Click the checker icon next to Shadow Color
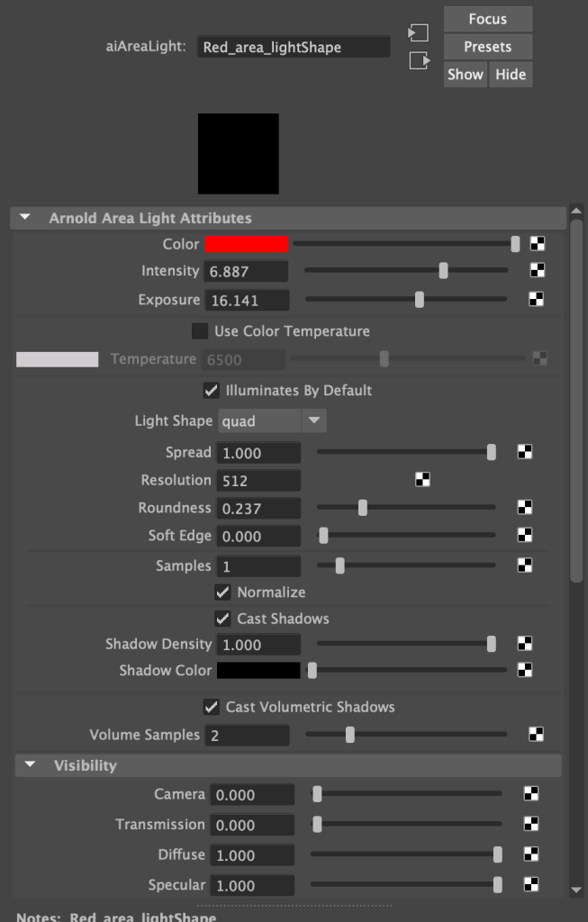 tap(526, 670)
